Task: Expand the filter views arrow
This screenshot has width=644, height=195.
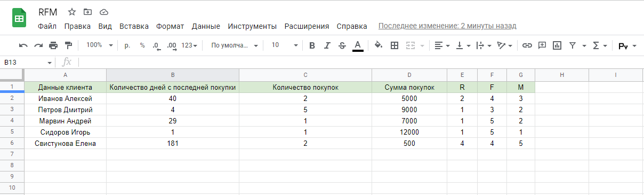Action: point(584,45)
